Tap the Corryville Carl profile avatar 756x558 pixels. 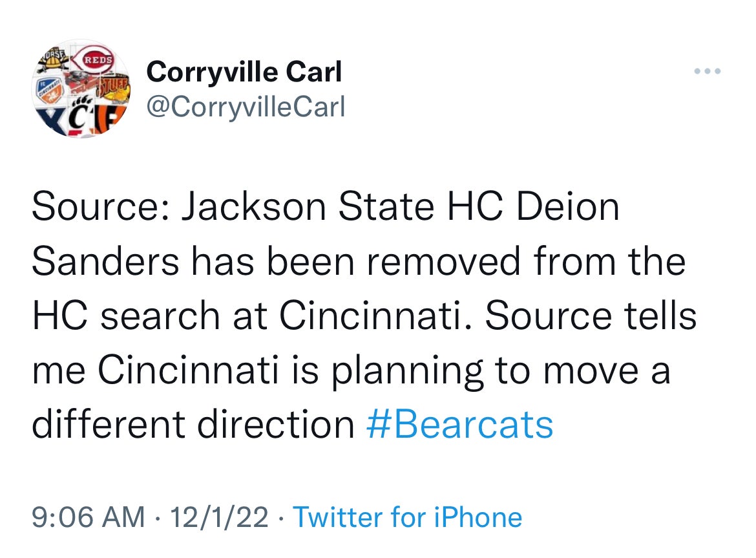pos(83,88)
